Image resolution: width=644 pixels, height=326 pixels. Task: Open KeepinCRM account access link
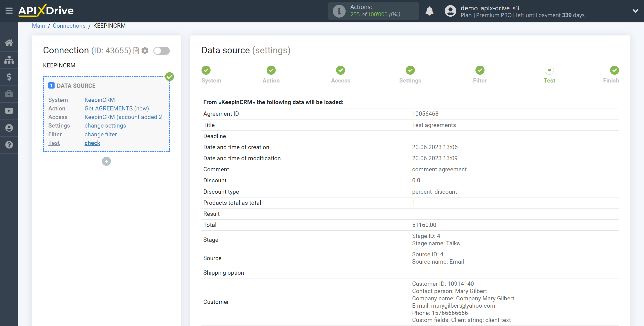[123, 117]
